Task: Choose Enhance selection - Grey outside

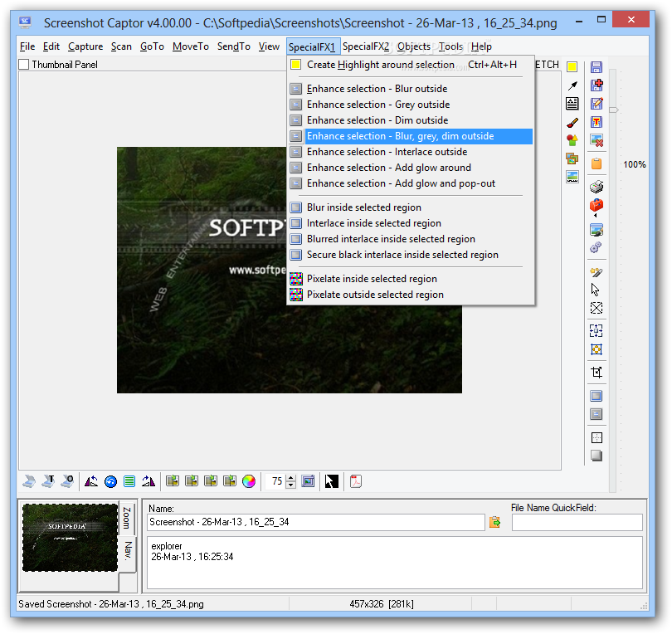Action: (410, 105)
